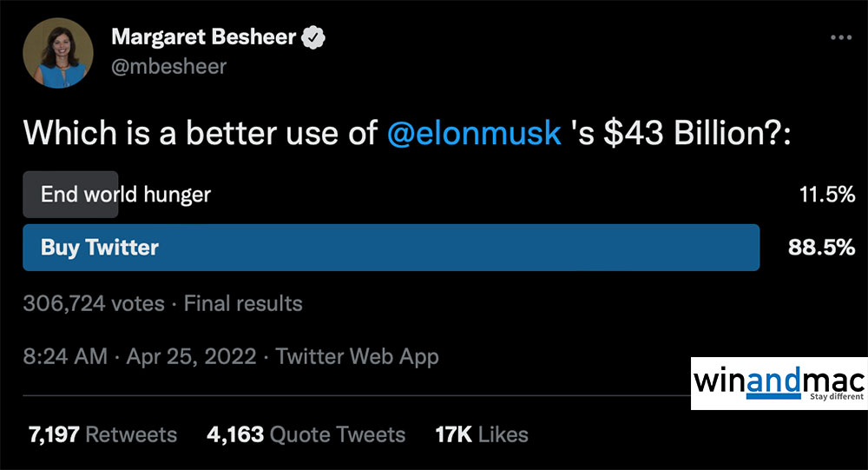This screenshot has height=470, width=868.
Task: Click the Buy Twitter poll result bar
Action: click(x=391, y=248)
